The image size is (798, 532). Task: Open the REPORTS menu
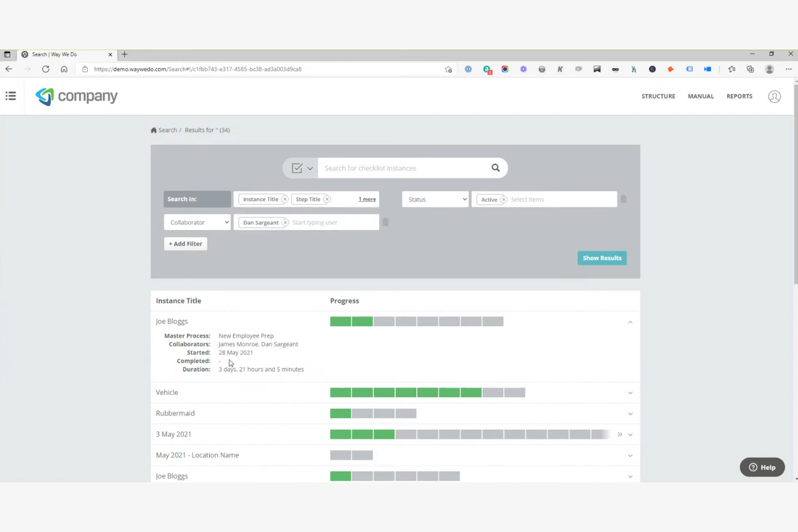(739, 96)
